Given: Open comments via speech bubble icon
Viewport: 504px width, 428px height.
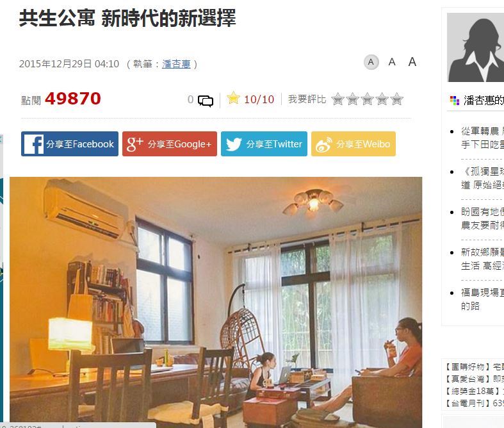Looking at the screenshot, I should pos(206,101).
